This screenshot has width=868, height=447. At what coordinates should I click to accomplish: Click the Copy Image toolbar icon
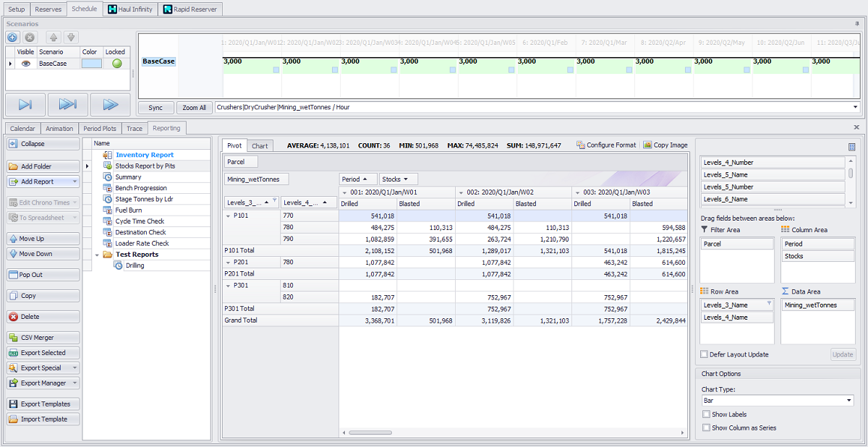pyautogui.click(x=647, y=145)
